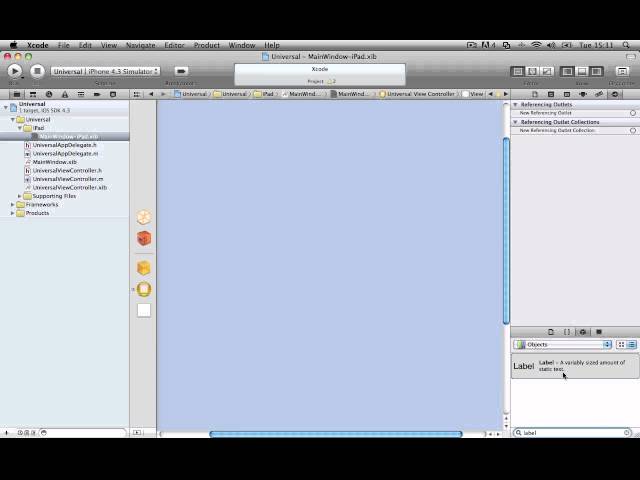Open the Edit menu

tap(85, 45)
